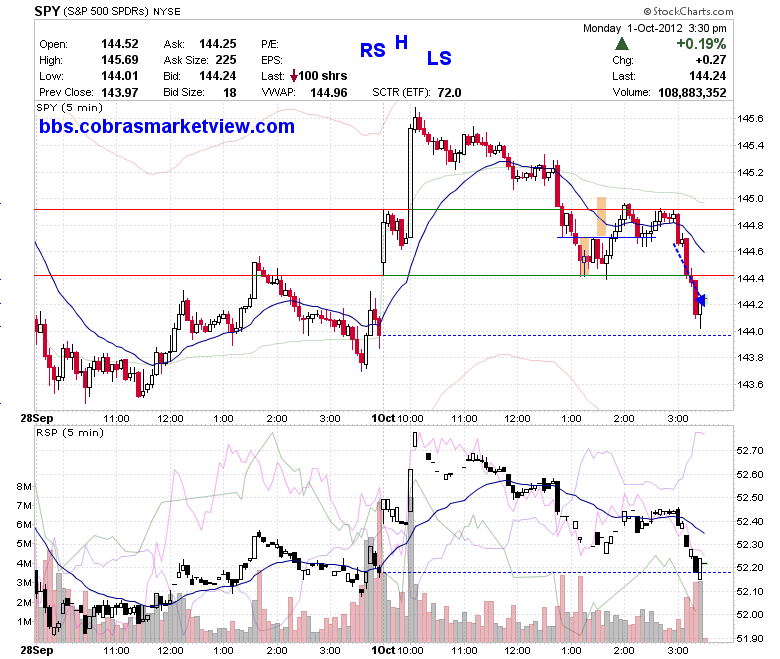The image size is (780, 659).
Task: Click the 51.90 RSP axis label
Action: 750,638
